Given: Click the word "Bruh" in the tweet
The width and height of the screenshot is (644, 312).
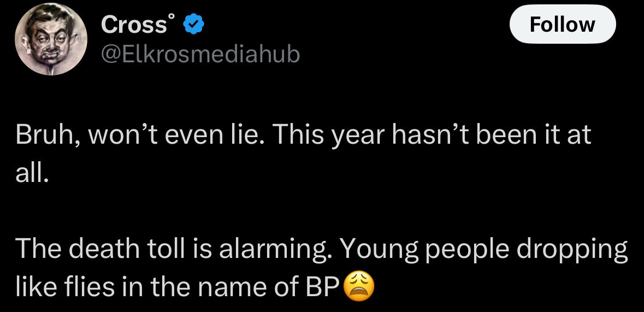Looking at the screenshot, I should click(x=46, y=136).
